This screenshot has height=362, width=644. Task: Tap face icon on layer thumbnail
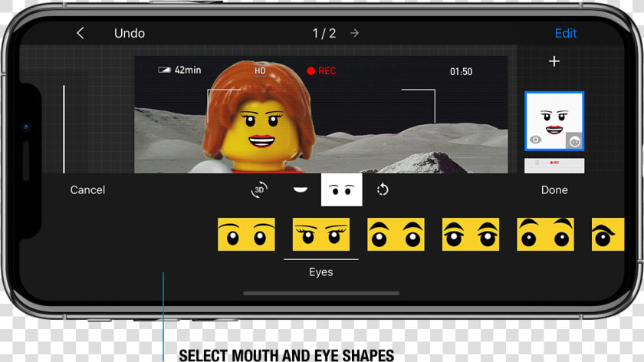tap(574, 141)
